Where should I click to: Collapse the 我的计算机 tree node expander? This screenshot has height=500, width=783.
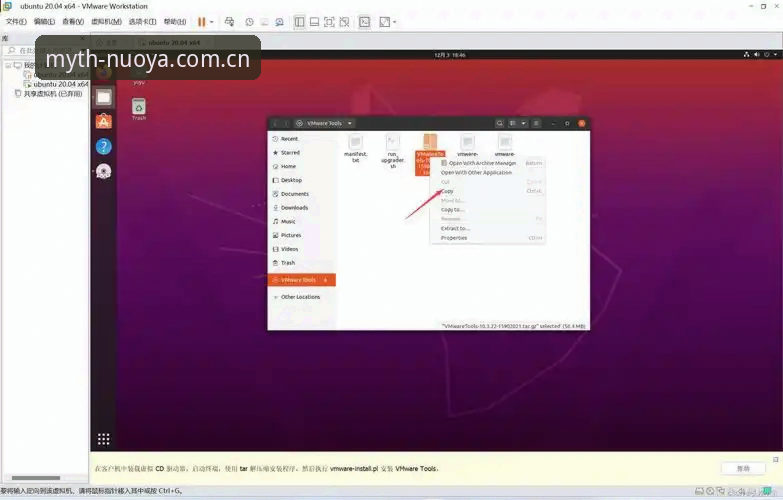tap(8, 65)
